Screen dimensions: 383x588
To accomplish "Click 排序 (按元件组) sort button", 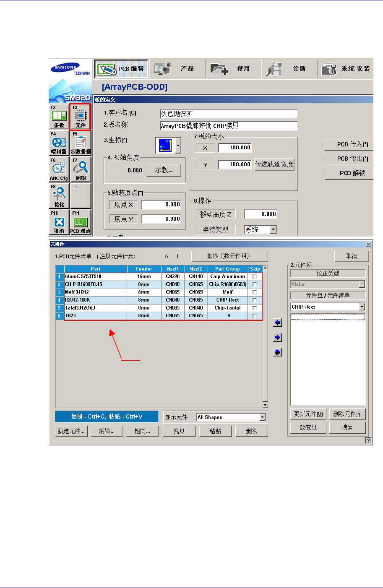I will pyautogui.click(x=229, y=256).
